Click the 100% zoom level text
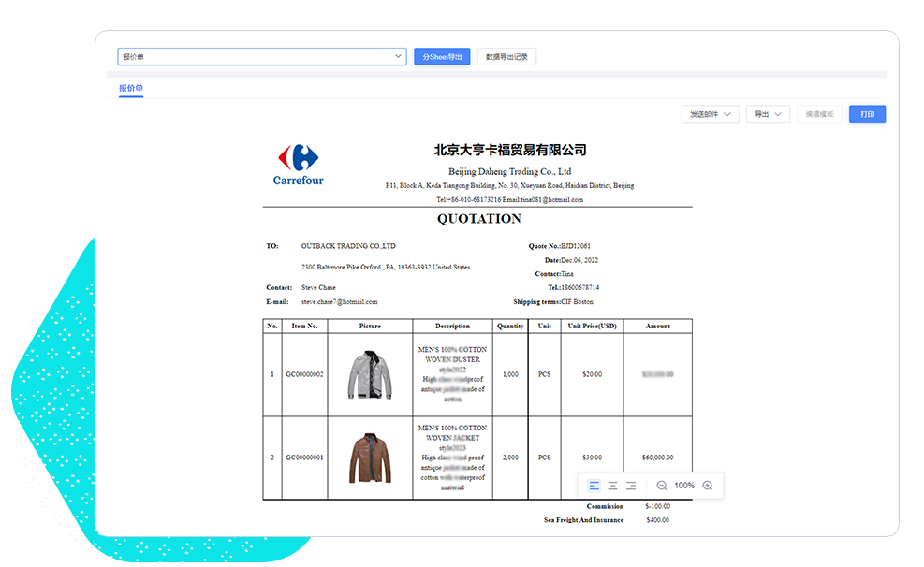Viewport: 924px width, 567px height. pos(684,486)
